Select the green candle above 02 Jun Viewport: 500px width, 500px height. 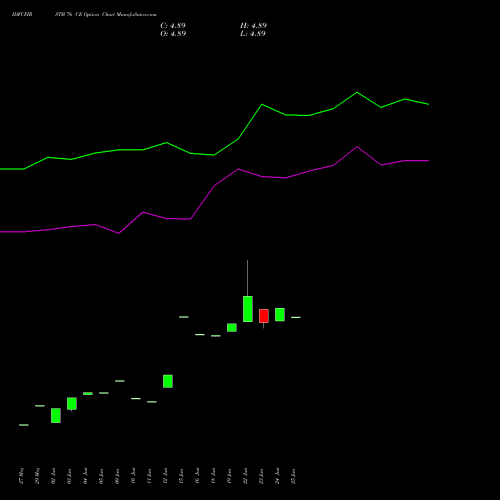tap(56, 416)
